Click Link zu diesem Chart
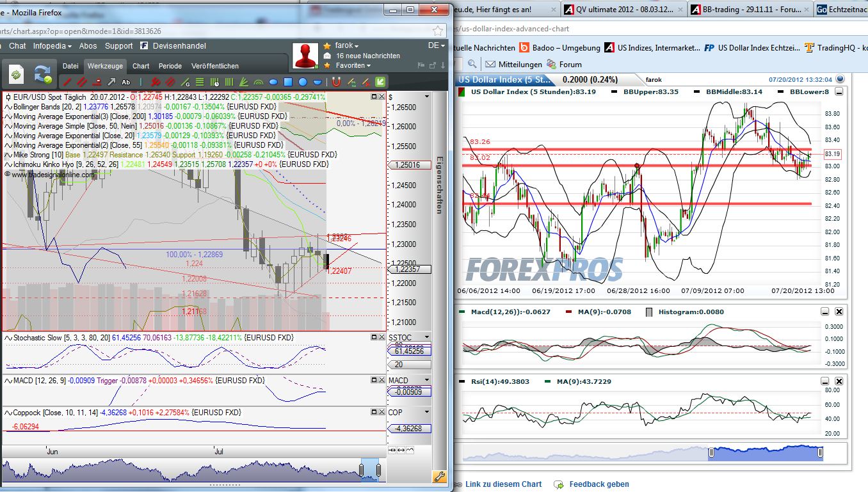 pyautogui.click(x=503, y=484)
